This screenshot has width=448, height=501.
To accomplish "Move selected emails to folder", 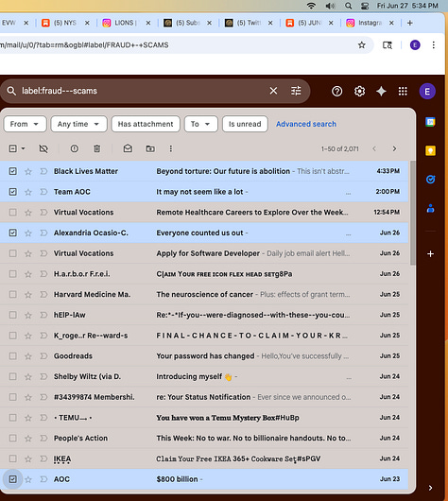I will 150,148.
